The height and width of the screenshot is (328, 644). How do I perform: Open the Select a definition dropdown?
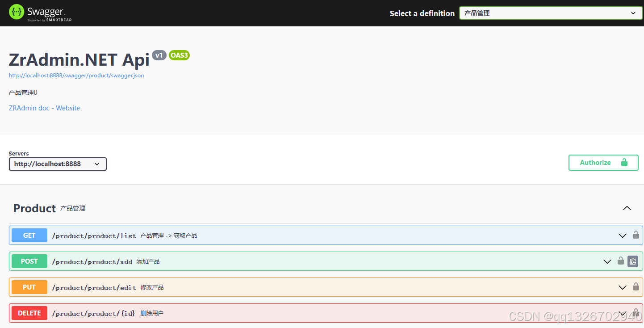(550, 13)
